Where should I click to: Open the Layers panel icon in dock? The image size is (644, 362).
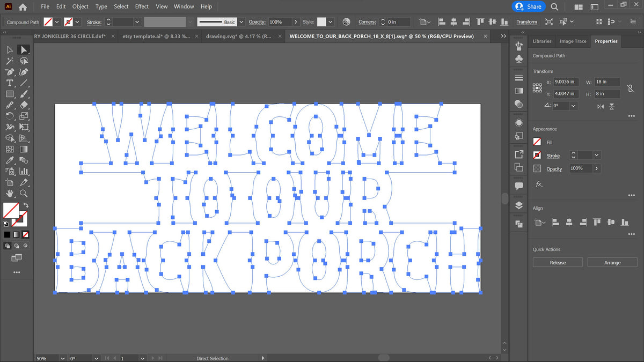tap(518, 205)
